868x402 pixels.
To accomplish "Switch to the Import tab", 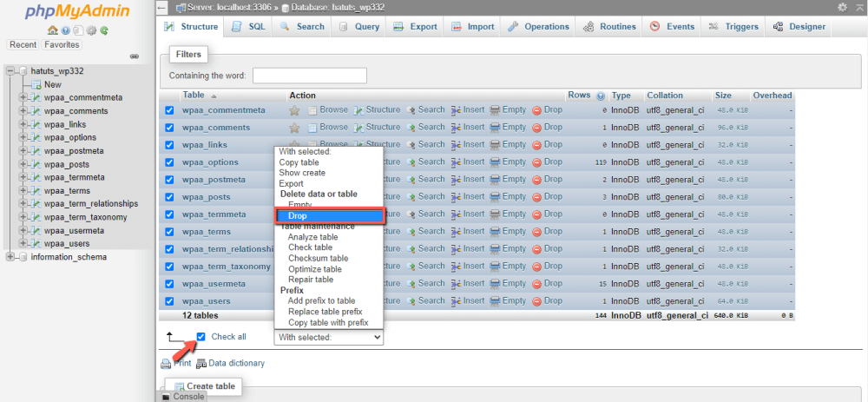I will 473,27.
